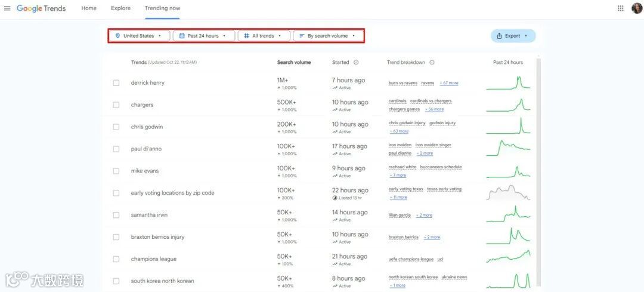Switch to the Trending now tab

(162, 8)
